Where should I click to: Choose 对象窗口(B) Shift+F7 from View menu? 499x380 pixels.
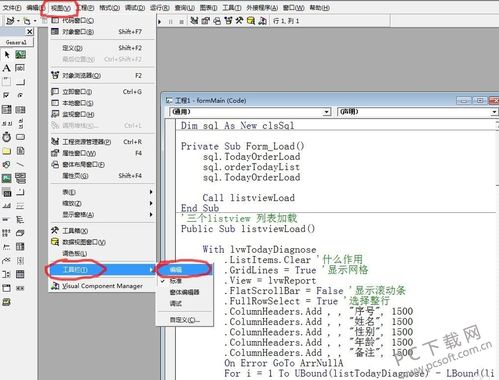click(x=102, y=32)
